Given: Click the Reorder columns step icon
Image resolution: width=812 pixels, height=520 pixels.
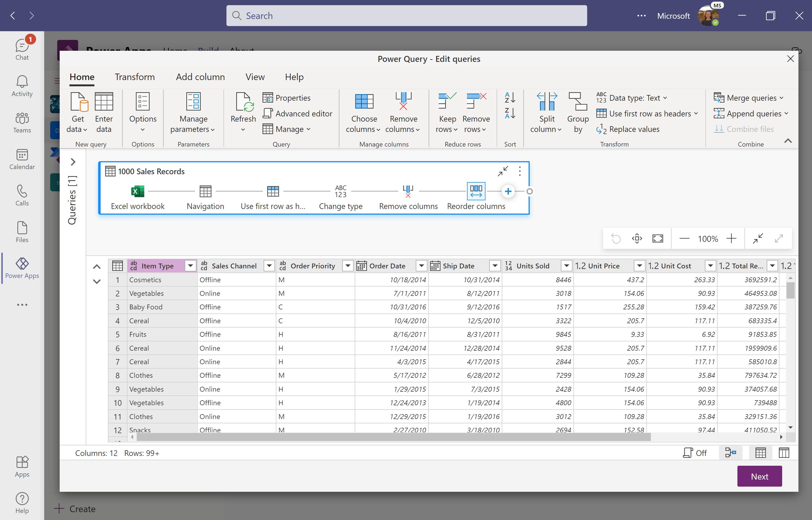Looking at the screenshot, I should point(477,191).
